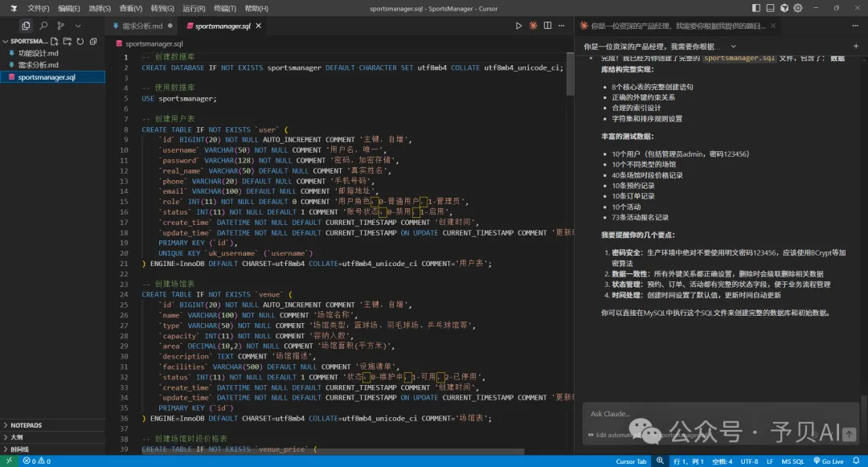The width and height of the screenshot is (868, 467).
Task: Click Cursor Tab in status bar
Action: point(631,461)
